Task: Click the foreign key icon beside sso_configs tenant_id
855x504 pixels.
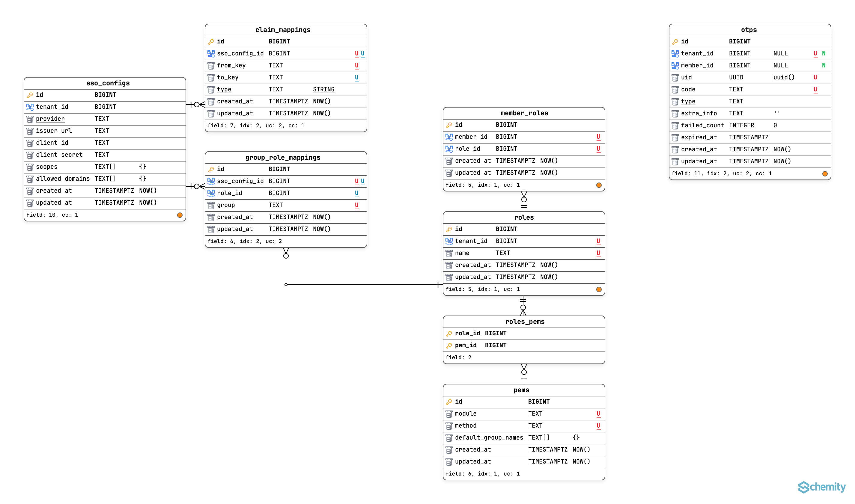Action: (x=30, y=107)
